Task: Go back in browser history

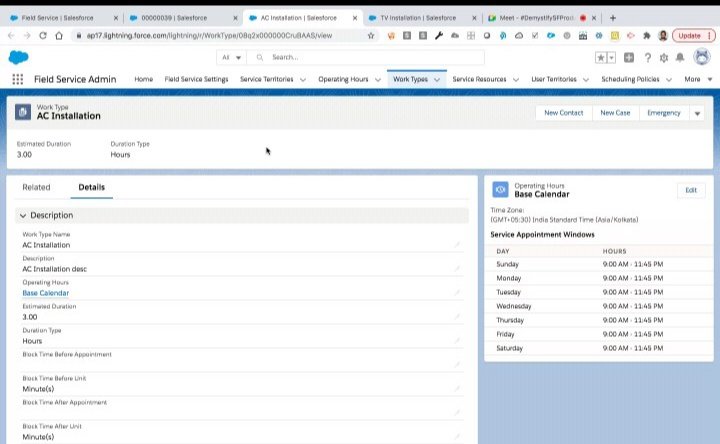Action: click(11, 35)
